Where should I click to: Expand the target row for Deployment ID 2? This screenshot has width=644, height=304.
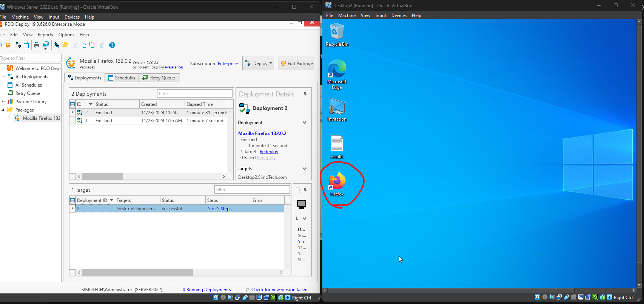[x=72, y=208]
